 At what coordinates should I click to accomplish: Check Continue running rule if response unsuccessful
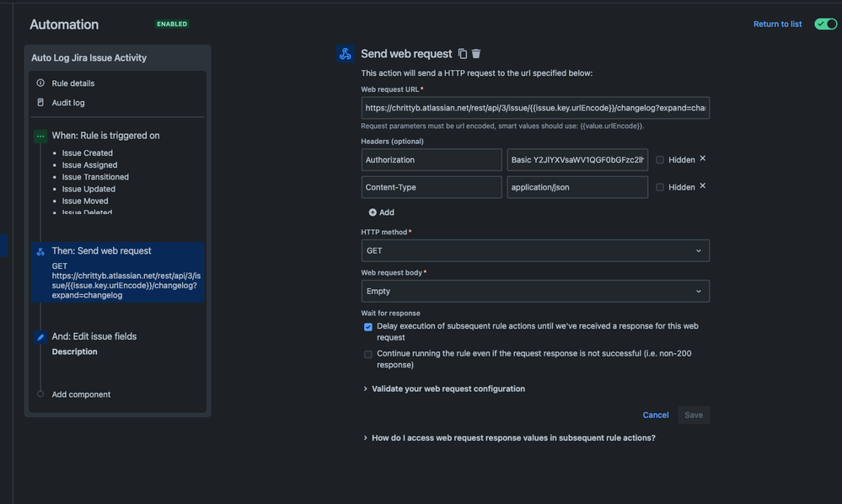(367, 354)
